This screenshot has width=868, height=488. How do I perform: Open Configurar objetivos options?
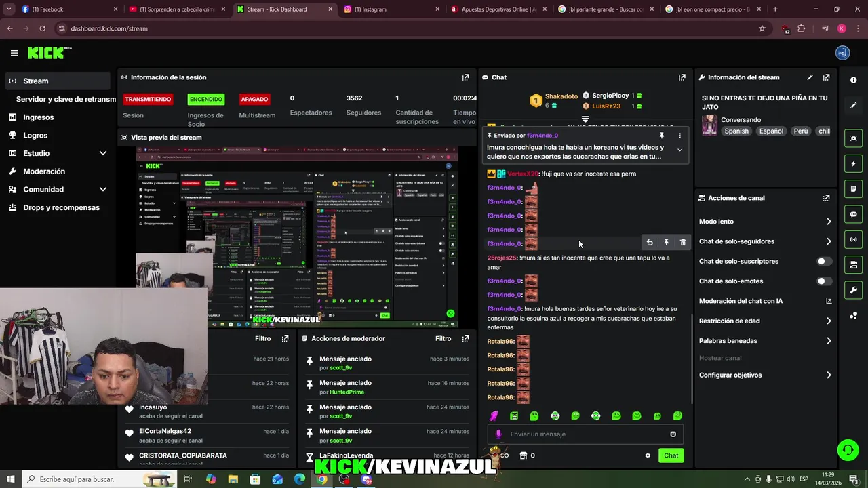click(x=765, y=375)
